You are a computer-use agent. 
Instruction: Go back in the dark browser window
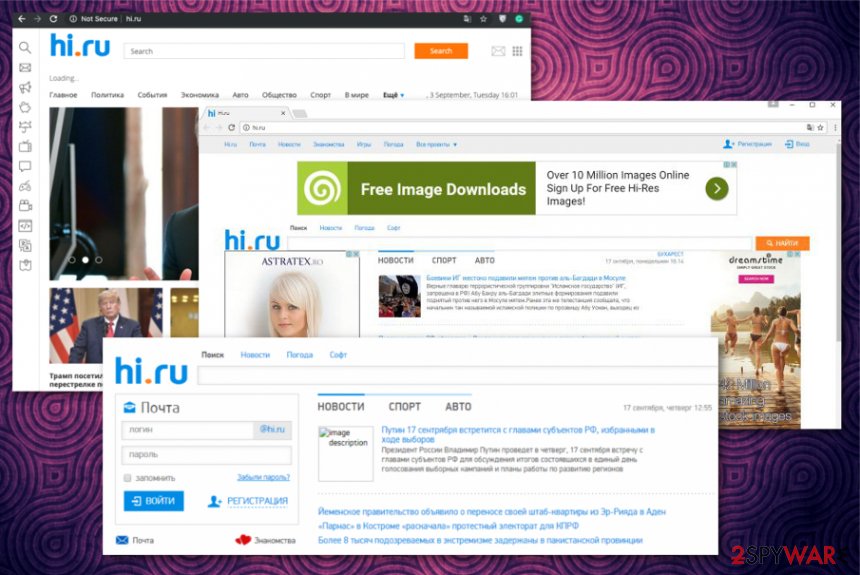21,19
